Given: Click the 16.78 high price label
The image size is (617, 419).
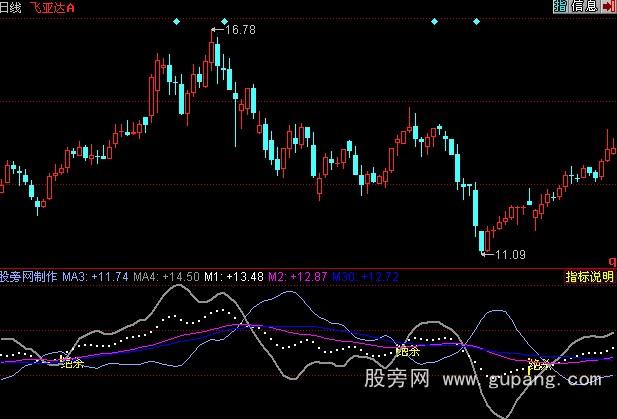Looking at the screenshot, I should tap(241, 31).
